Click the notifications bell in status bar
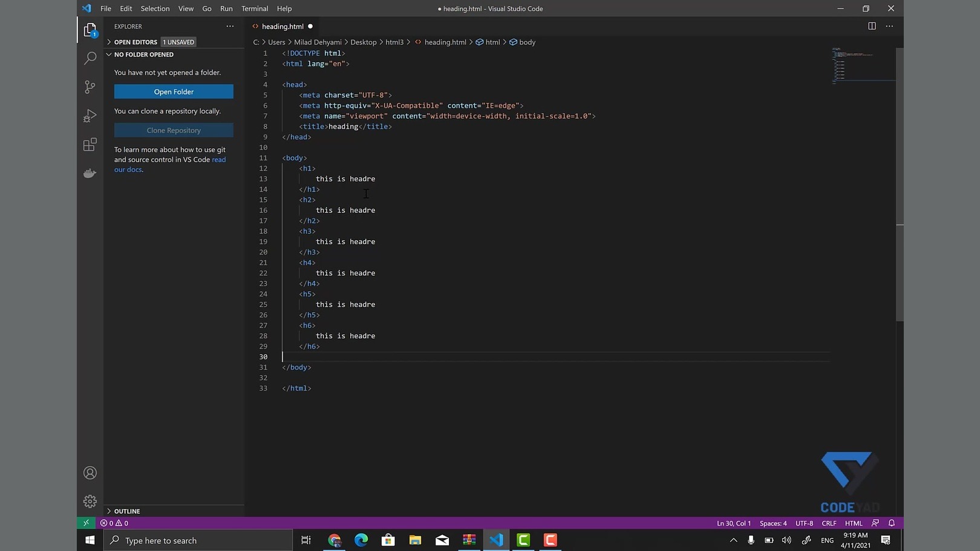 click(x=892, y=523)
